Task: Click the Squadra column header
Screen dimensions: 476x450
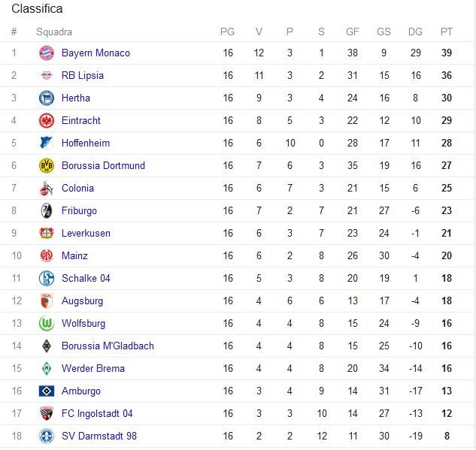Action: pos(54,32)
